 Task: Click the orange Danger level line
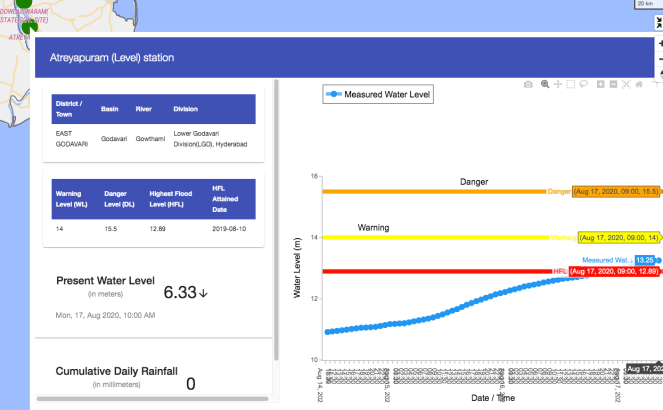(x=430, y=191)
